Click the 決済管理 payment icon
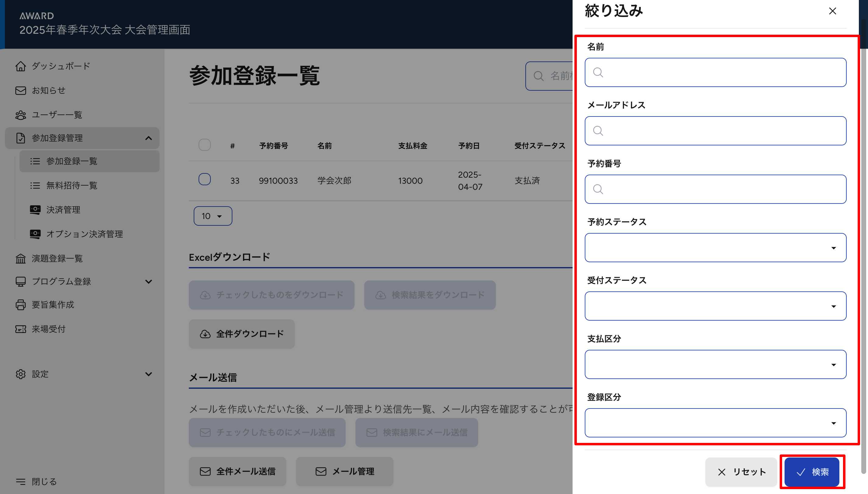 pyautogui.click(x=35, y=210)
